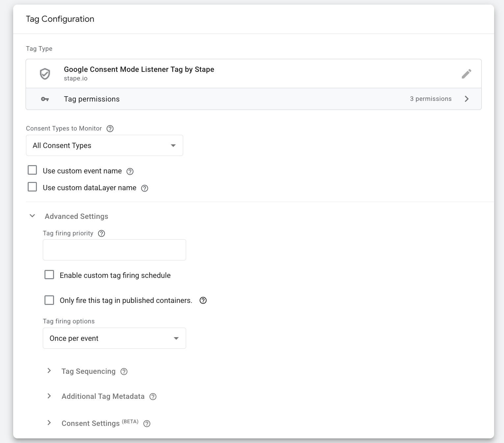Image resolution: width=504 pixels, height=443 pixels.
Task: Open help icon next to Use custom dataLayer name
Action: [x=145, y=188]
